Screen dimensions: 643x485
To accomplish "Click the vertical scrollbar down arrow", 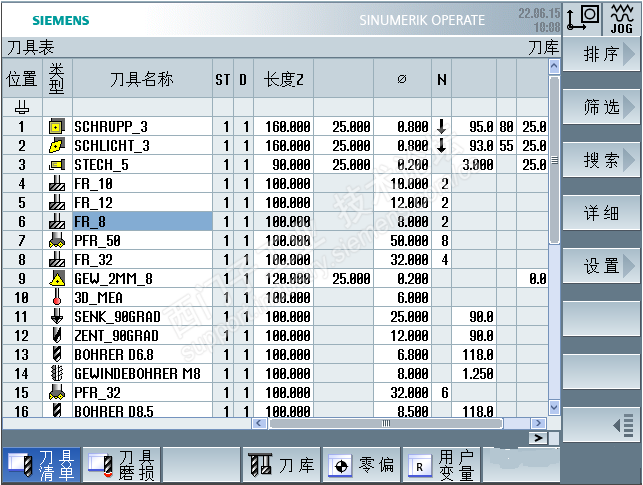I will coord(554,407).
